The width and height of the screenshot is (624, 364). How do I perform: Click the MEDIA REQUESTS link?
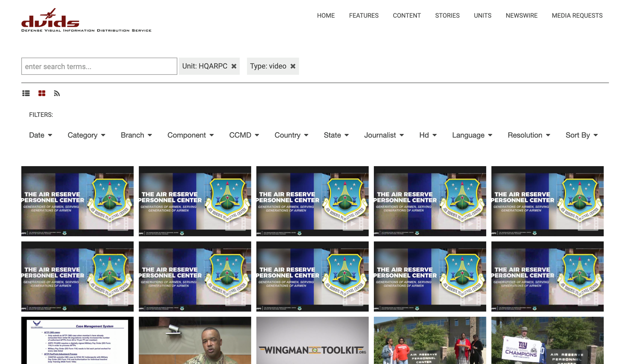(x=577, y=16)
